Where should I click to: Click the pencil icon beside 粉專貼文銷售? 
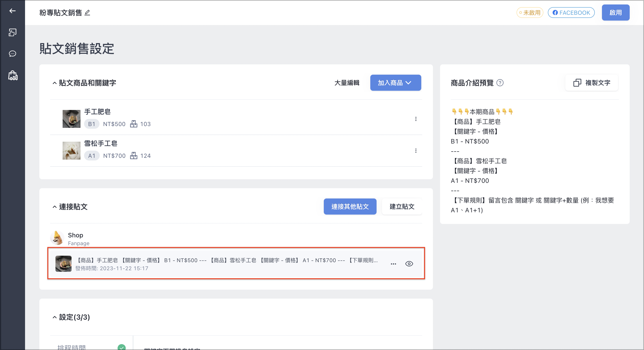(87, 13)
